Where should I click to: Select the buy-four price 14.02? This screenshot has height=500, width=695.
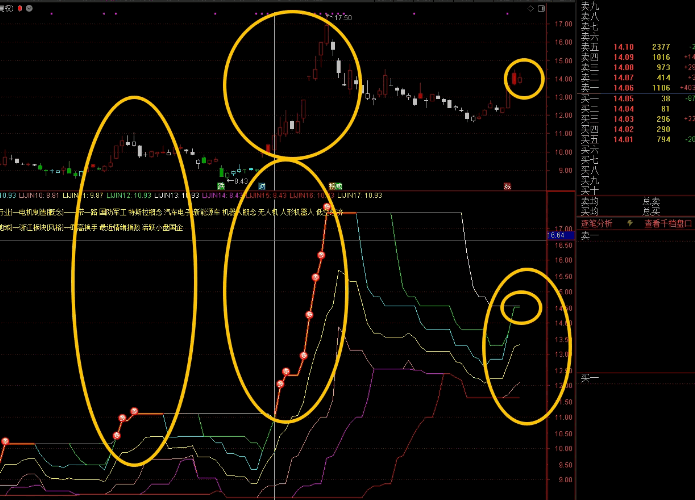tap(624, 129)
